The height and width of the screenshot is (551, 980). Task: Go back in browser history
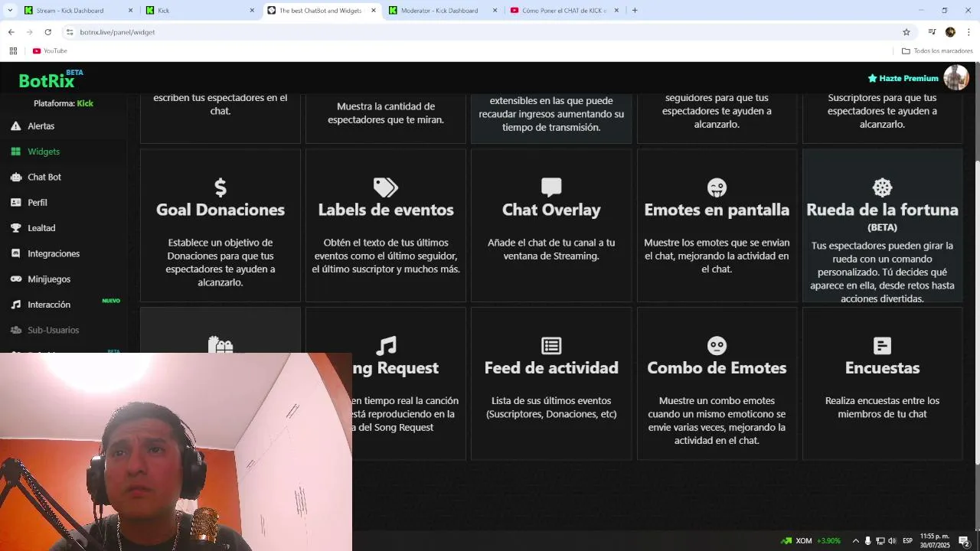click(11, 32)
